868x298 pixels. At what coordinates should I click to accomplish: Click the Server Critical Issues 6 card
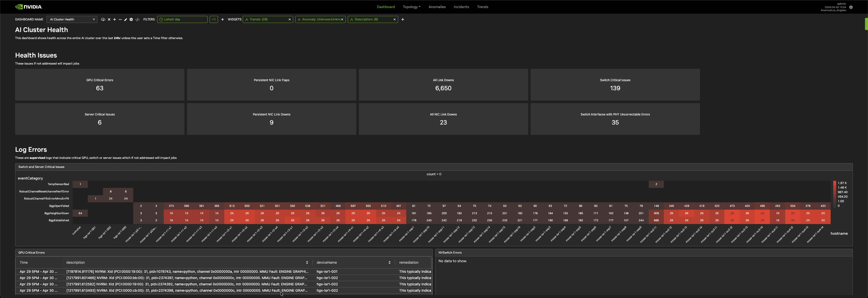[x=100, y=119]
